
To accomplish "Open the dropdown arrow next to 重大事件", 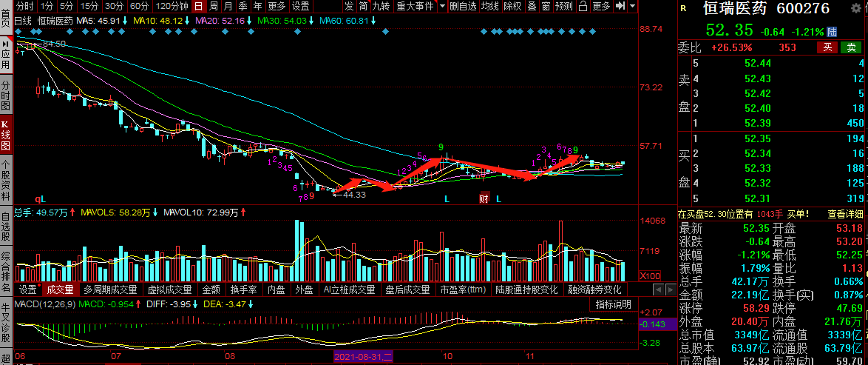I will [441, 6].
